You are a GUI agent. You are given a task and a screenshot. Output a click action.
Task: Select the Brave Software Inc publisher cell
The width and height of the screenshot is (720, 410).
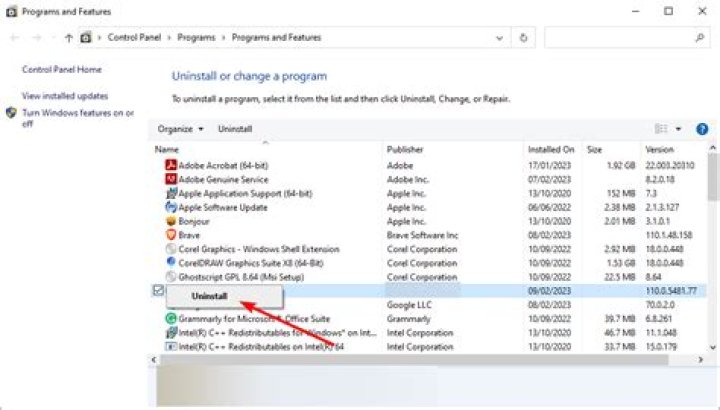(x=422, y=235)
